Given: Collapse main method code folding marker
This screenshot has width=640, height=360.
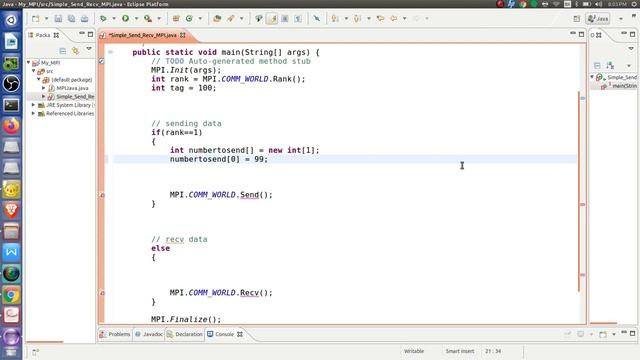Looking at the screenshot, I should tap(110, 52).
